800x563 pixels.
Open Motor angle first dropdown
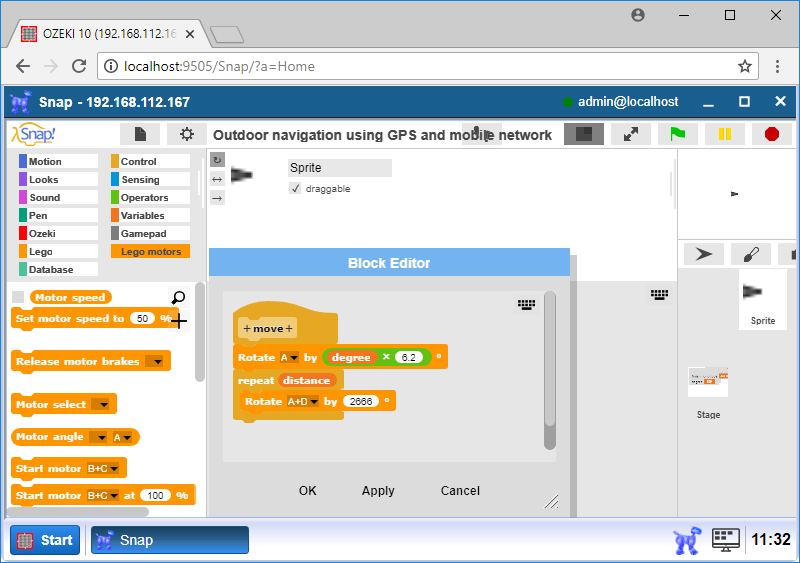tap(98, 437)
